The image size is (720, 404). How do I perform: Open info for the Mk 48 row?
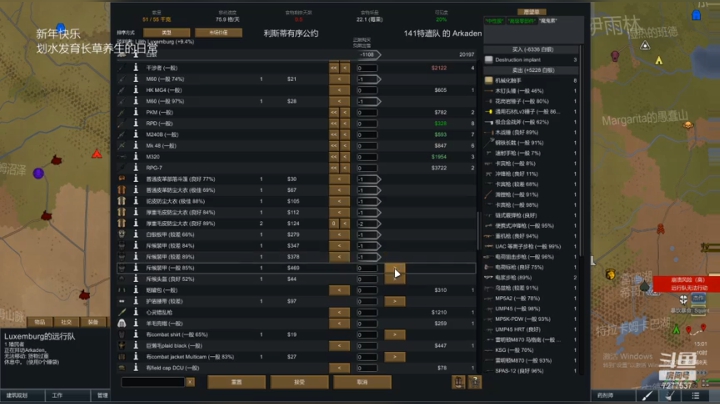pyautogui.click(x=135, y=146)
